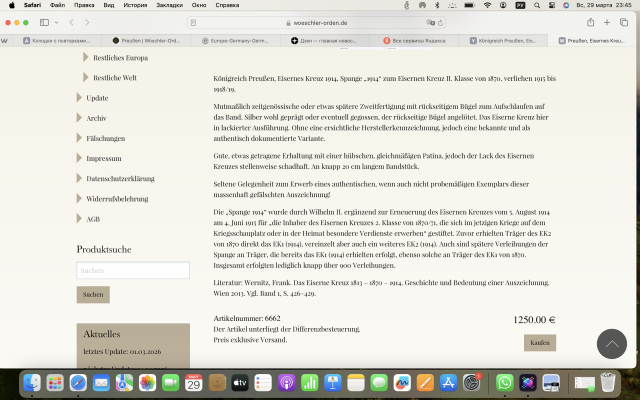Show the tab overview icon
The image size is (640, 400).
coord(627,22)
